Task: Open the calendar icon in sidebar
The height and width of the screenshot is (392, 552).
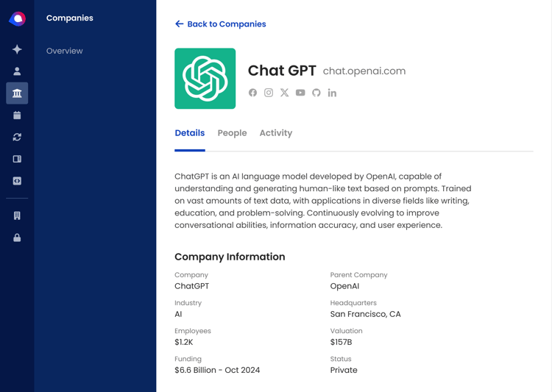Action: (x=17, y=115)
